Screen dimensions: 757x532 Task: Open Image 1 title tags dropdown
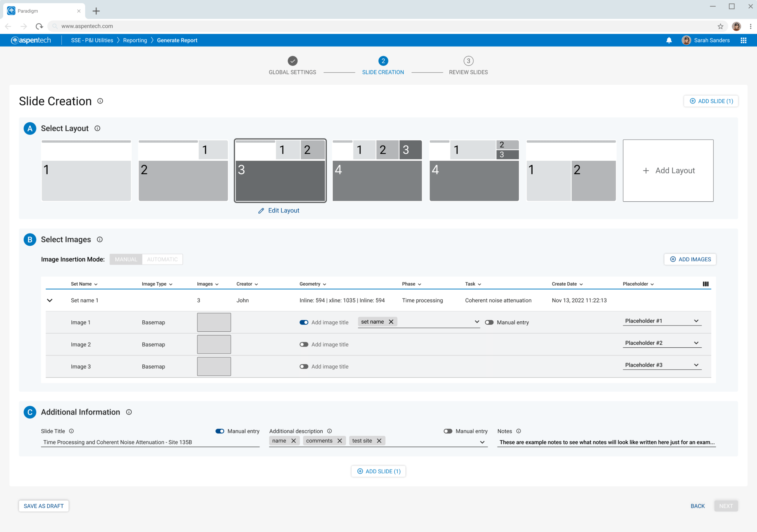[x=476, y=322]
